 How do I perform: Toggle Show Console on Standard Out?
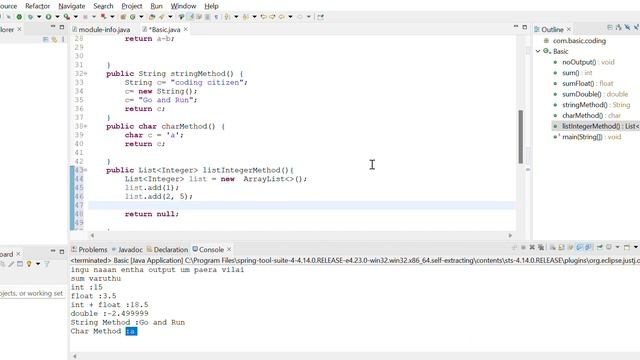click(579, 247)
